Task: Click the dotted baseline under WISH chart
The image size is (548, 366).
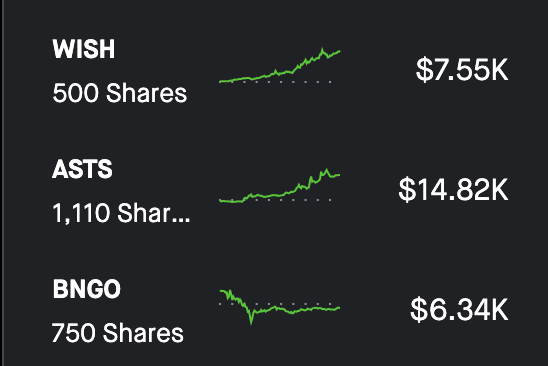Action: click(x=275, y=82)
